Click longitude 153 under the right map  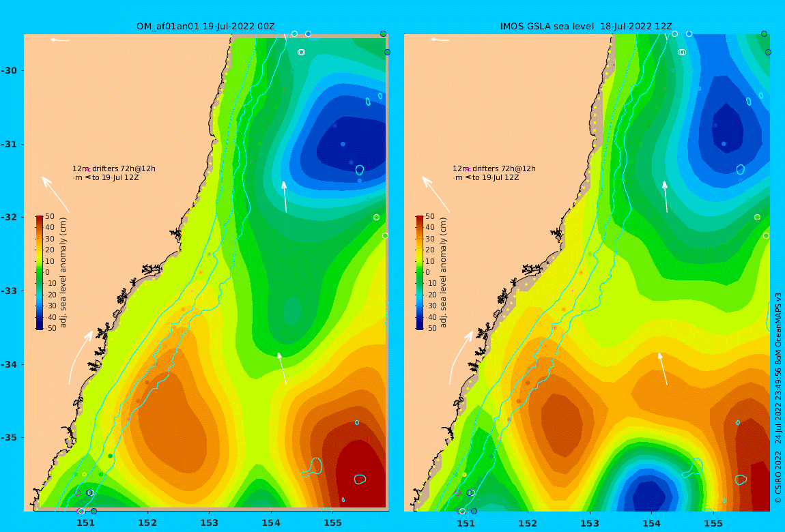[x=590, y=523]
